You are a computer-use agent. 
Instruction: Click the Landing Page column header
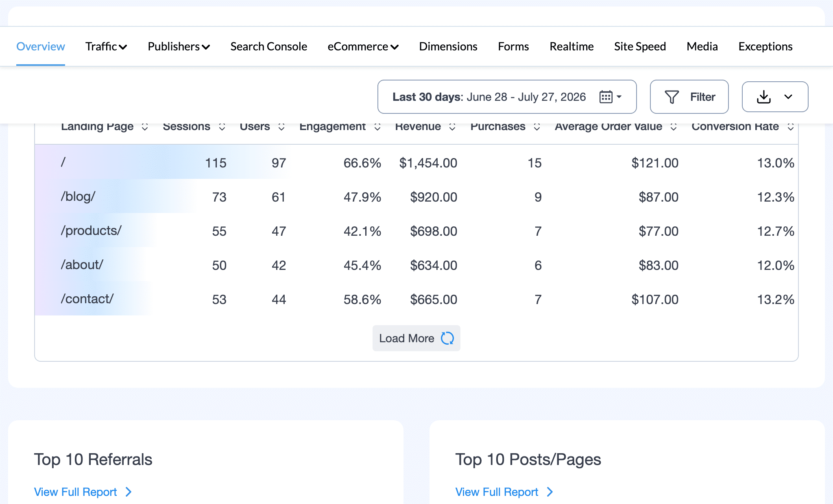pos(97,126)
